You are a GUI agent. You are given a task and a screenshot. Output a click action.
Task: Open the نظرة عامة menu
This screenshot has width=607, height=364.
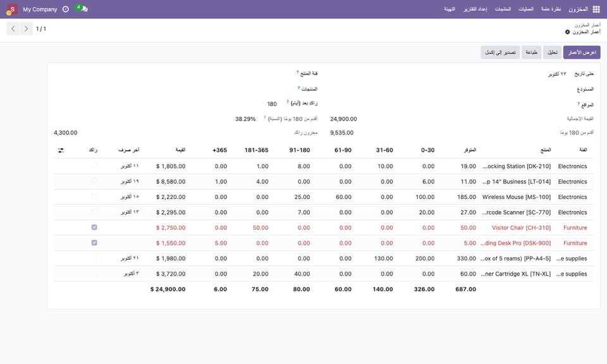click(551, 9)
